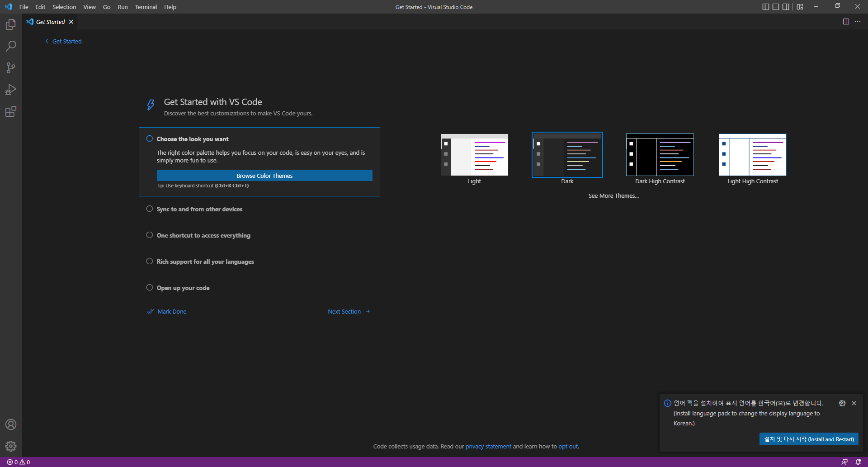Click Install and Restart language pack button

coord(809,439)
